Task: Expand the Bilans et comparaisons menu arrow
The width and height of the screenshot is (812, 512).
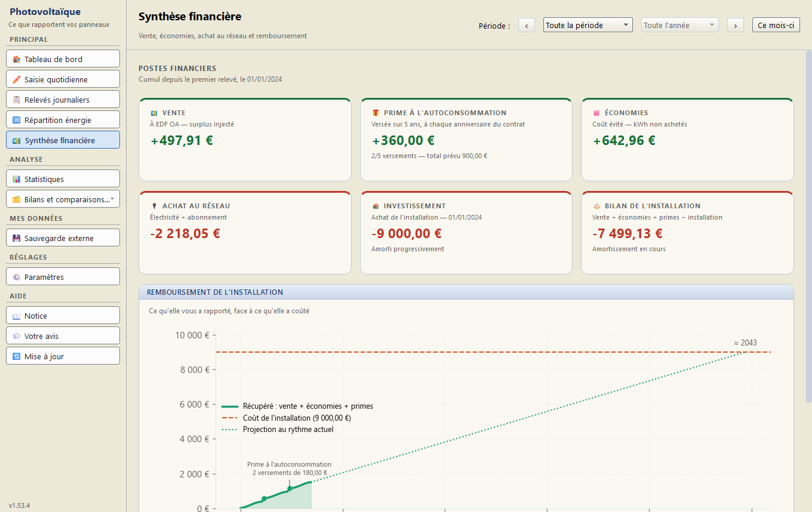Action: pos(113,199)
